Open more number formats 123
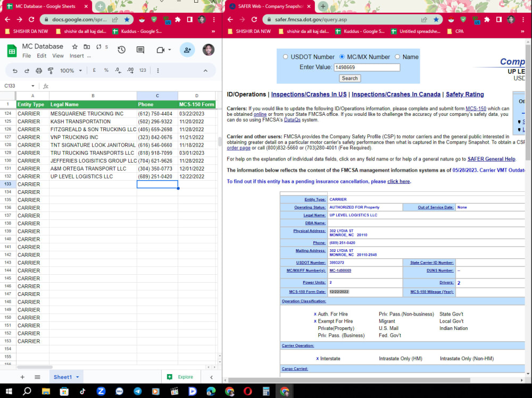The image size is (532, 398). point(143,70)
